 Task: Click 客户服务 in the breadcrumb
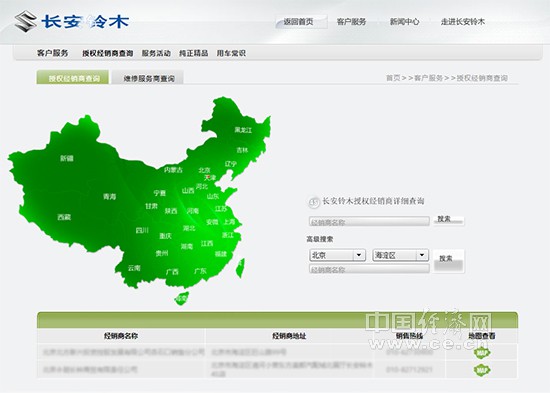(428, 78)
